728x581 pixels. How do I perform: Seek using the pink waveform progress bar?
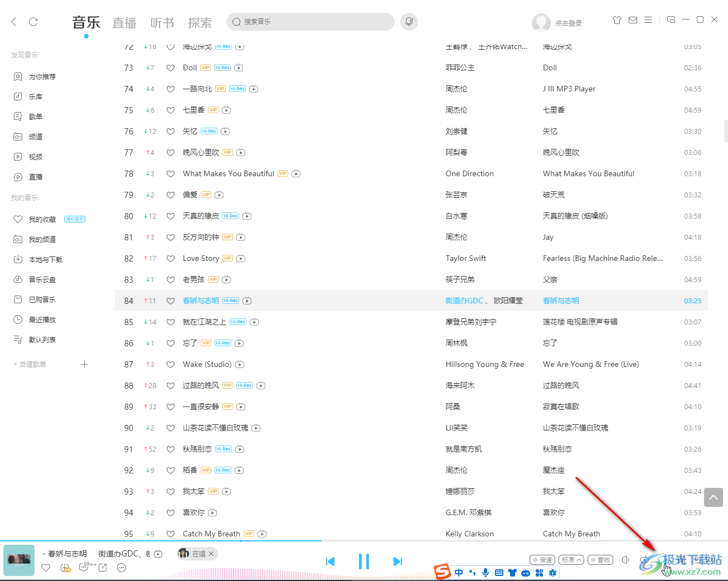click(x=290, y=573)
